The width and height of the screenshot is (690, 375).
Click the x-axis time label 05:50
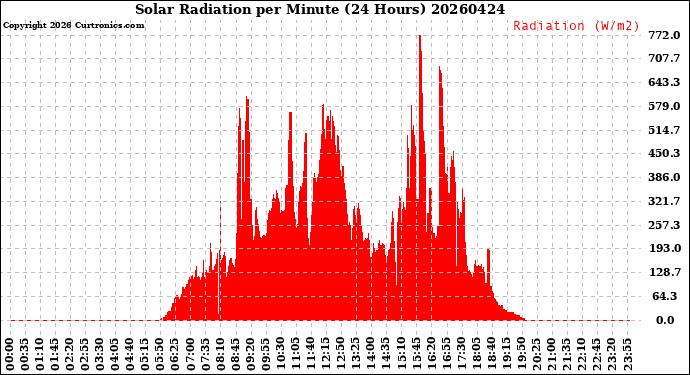click(x=161, y=355)
